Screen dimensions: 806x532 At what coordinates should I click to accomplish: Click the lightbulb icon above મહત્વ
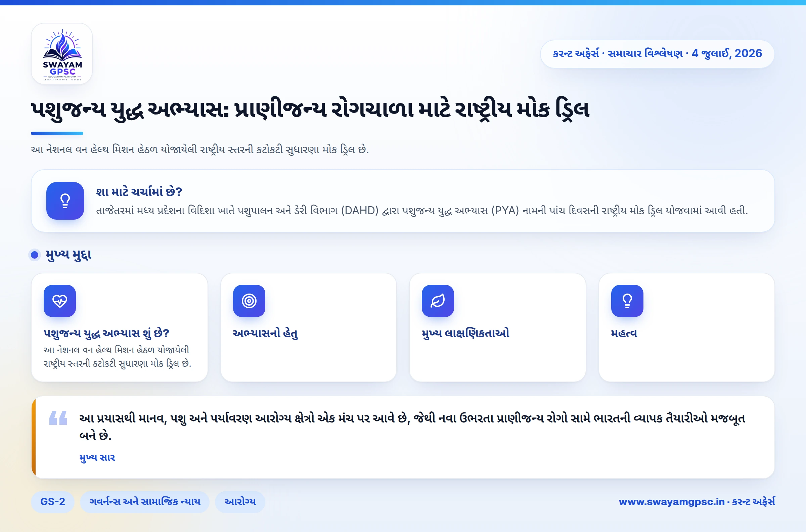tap(627, 301)
